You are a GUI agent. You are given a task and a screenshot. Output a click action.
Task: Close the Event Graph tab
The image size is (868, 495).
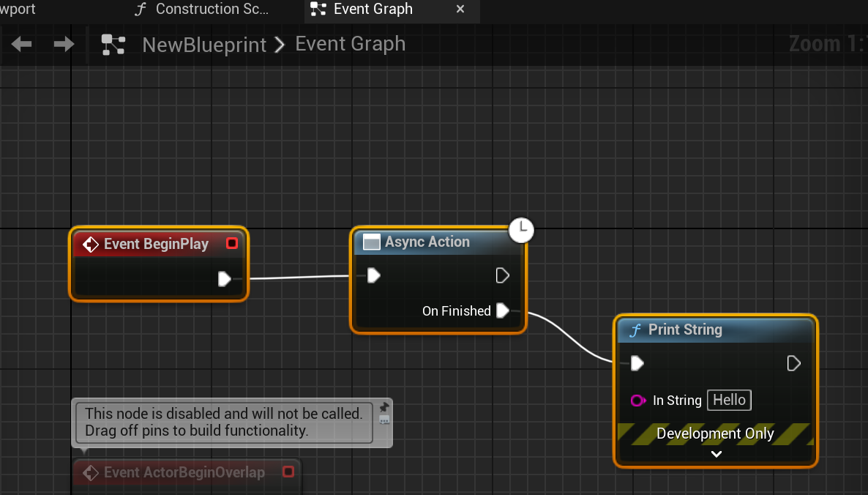460,9
